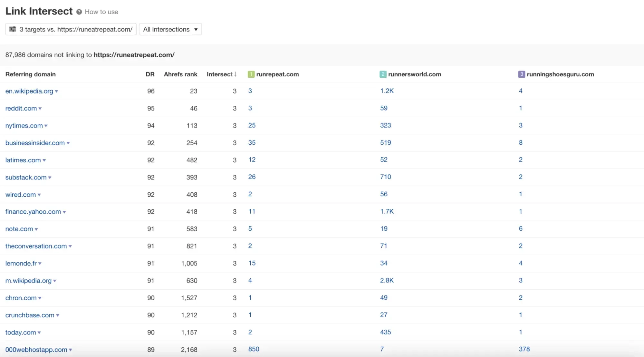Open the All intersections dropdown

click(170, 29)
